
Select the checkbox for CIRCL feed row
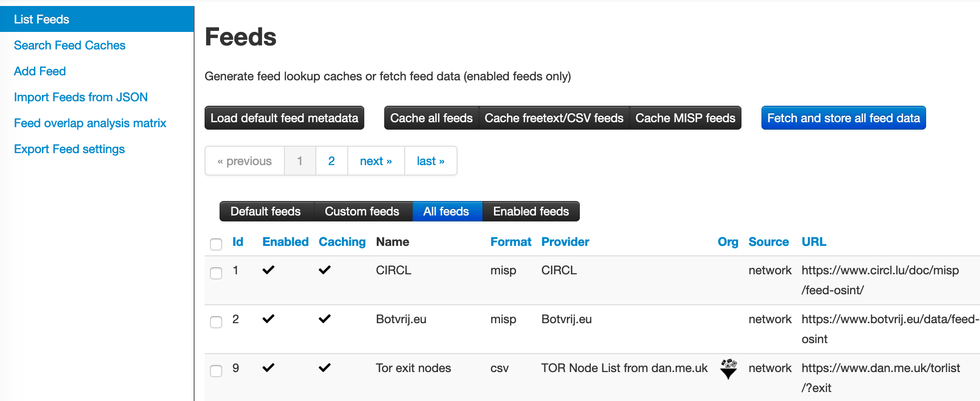pos(216,273)
